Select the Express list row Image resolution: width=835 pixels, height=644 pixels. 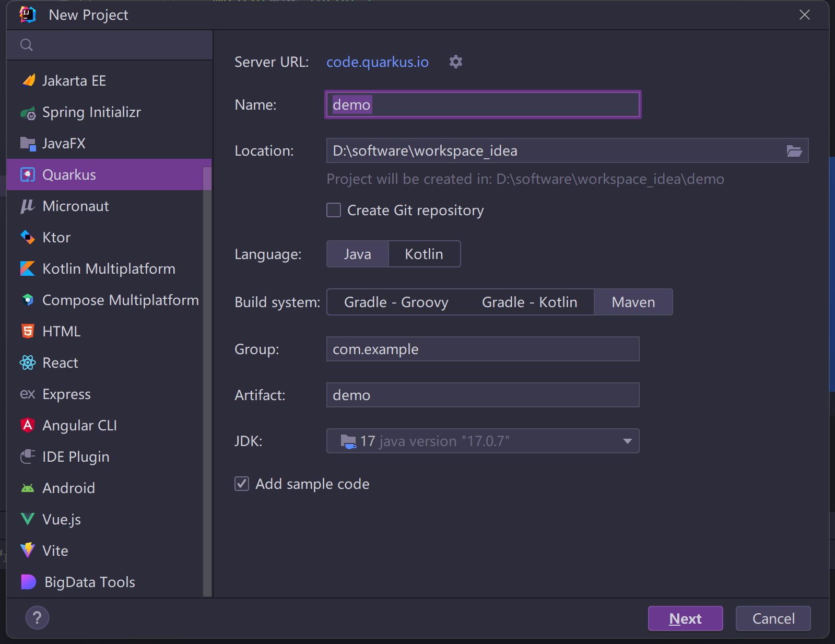104,394
